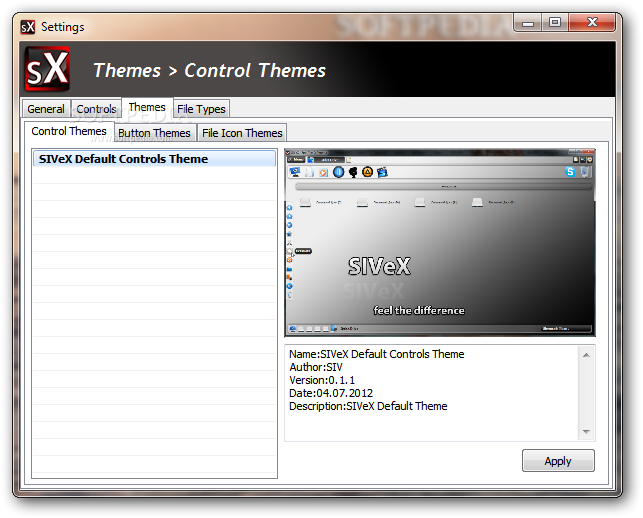Maximize the Settings window
Viewport: 643px width, 518px height.
pos(555,23)
